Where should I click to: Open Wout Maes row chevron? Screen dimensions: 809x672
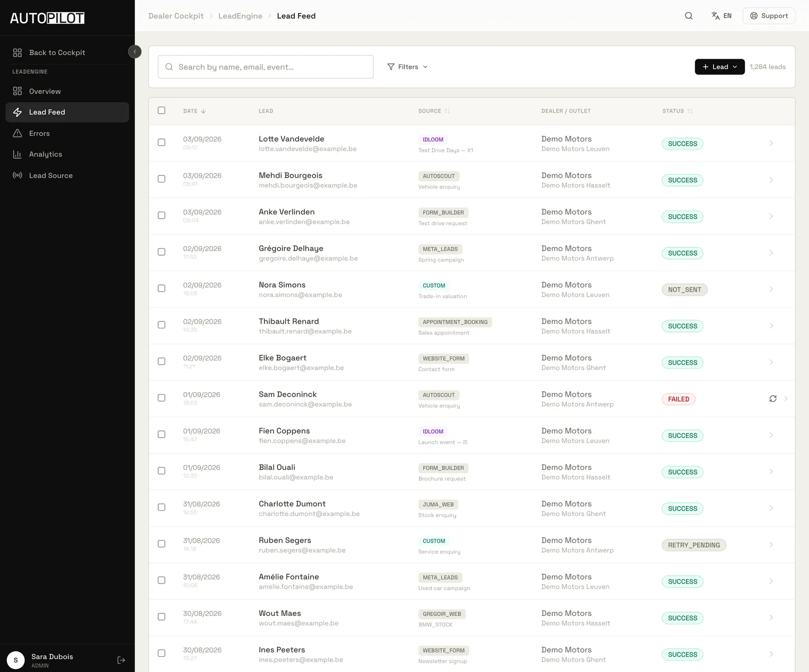[771, 617]
